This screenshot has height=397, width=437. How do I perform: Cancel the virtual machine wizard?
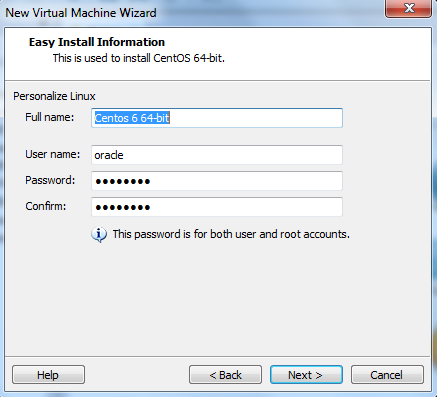coord(387,375)
